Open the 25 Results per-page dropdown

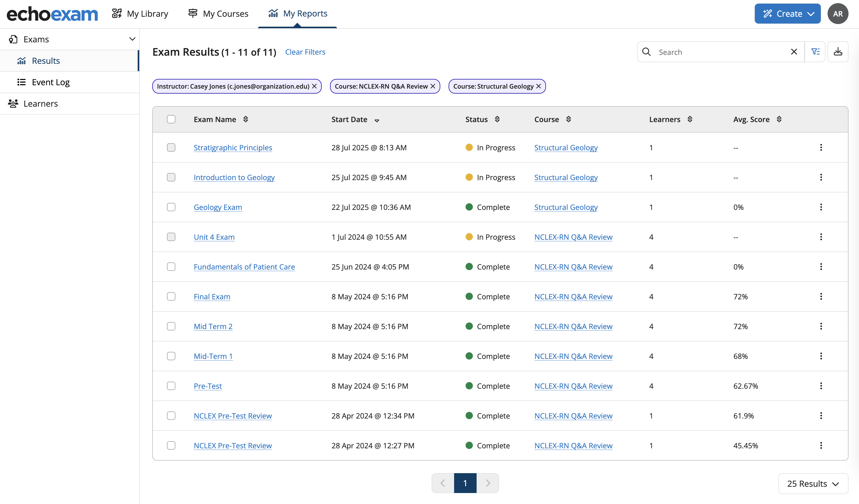coord(813,483)
